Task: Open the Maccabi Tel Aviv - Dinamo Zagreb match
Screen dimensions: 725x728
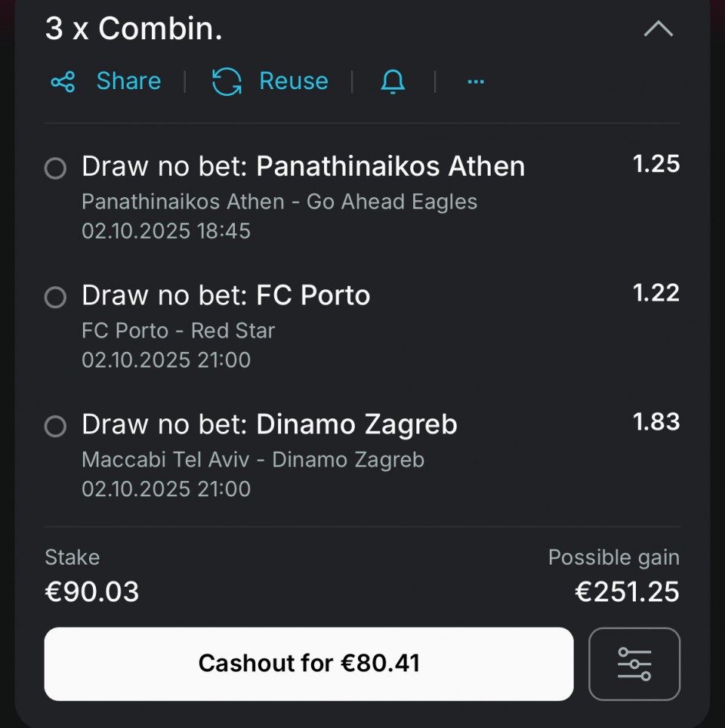Action: tap(253, 460)
